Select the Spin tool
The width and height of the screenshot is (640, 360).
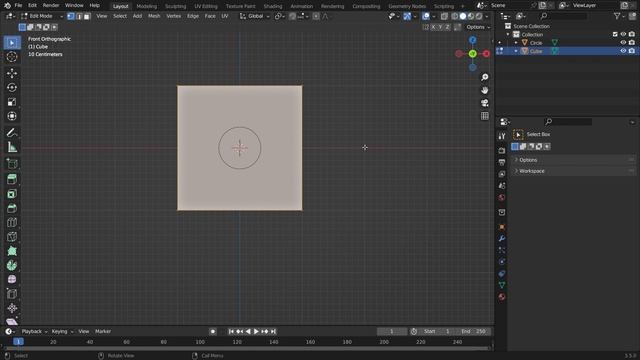[12, 265]
